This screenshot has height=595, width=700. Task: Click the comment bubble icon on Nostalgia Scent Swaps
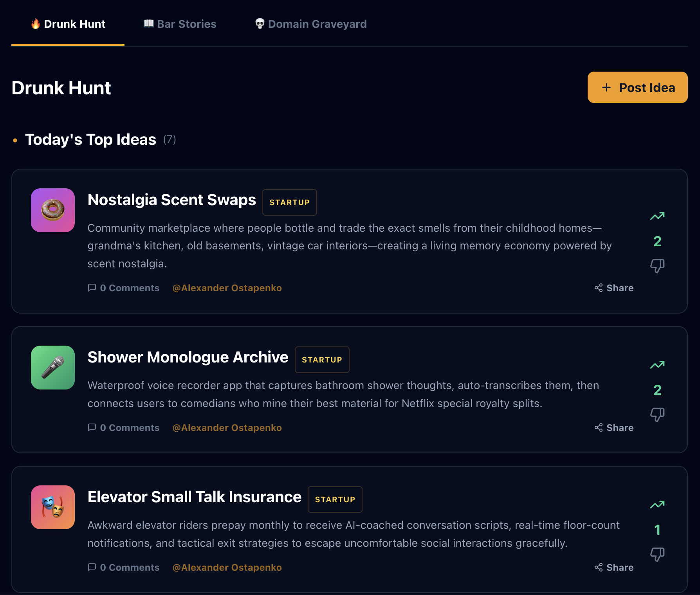[92, 288]
